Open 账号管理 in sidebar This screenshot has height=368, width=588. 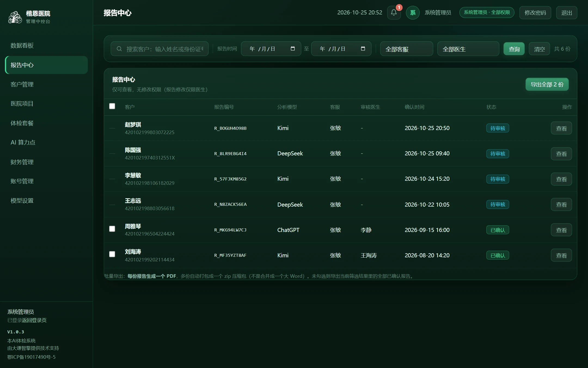[x=46, y=181]
